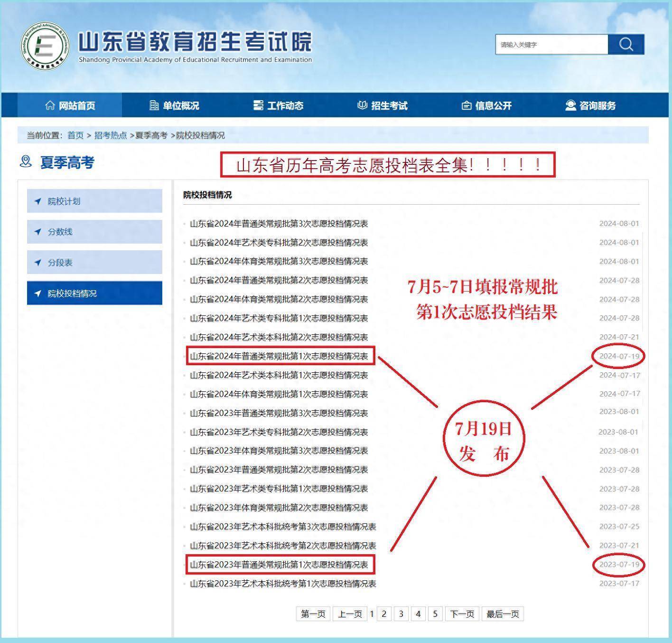Screen dimensions: 672x643
Task: Click 招考热点 in the breadcrumb
Action: click(111, 135)
